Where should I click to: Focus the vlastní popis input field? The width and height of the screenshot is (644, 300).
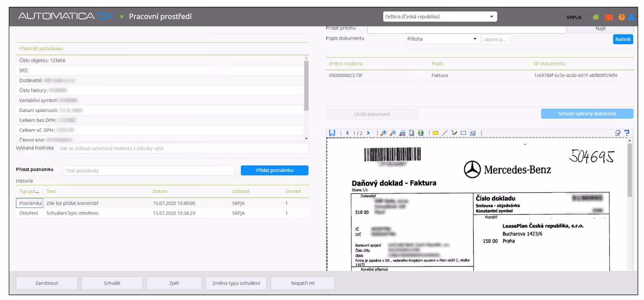click(495, 39)
